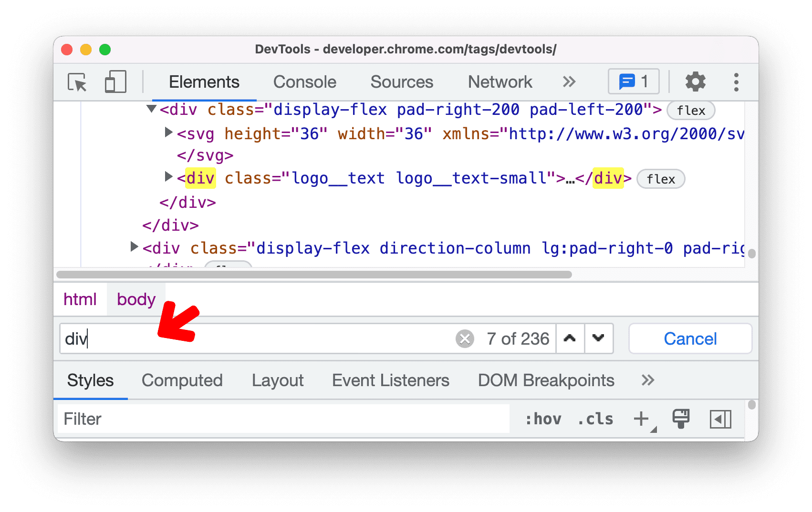Open the issues notification bubble
The image size is (812, 512).
point(633,82)
